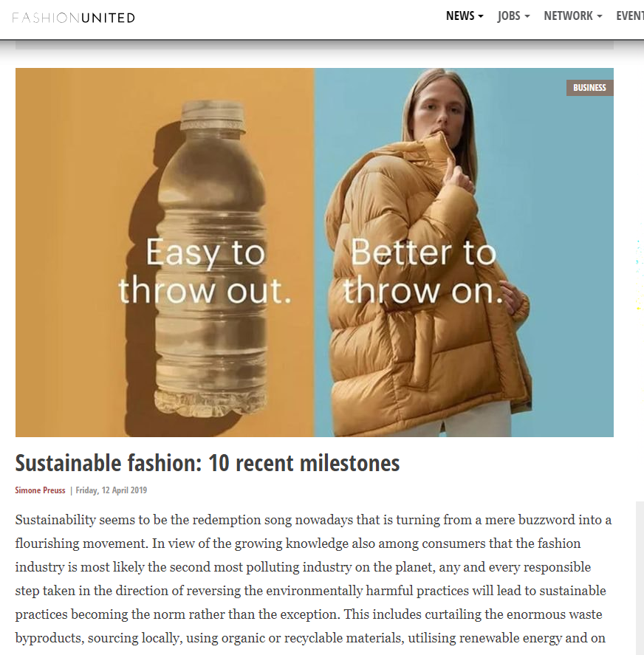Click the 'Better to throw on.' caption
Screen dimensions: 644x655
tap(423, 271)
